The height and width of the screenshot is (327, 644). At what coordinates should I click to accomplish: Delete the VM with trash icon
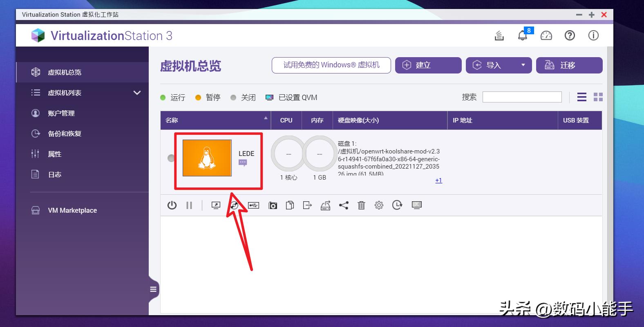pyautogui.click(x=361, y=205)
